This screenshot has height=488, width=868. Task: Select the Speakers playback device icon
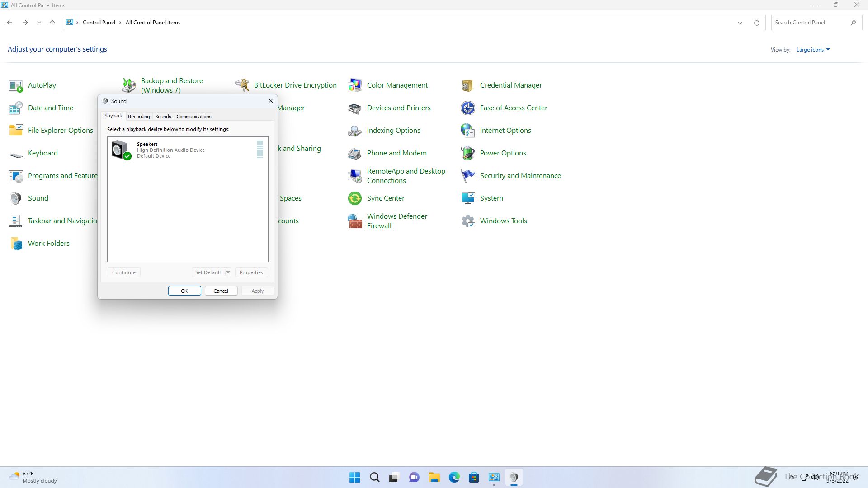(x=121, y=150)
